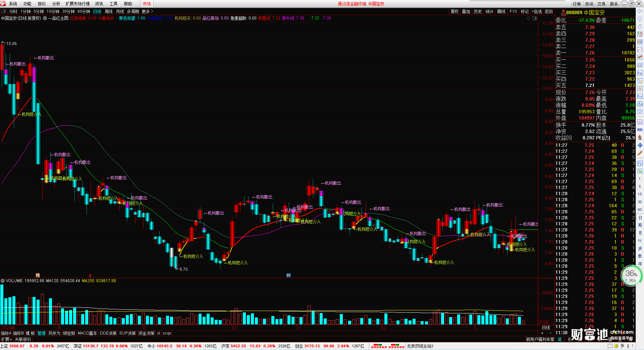Switch to the 5分钟 period tab

(x=39, y=11)
